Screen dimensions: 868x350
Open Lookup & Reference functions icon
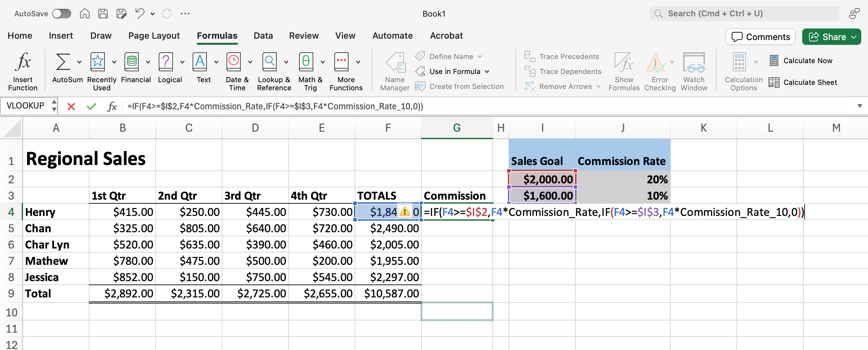pyautogui.click(x=270, y=62)
